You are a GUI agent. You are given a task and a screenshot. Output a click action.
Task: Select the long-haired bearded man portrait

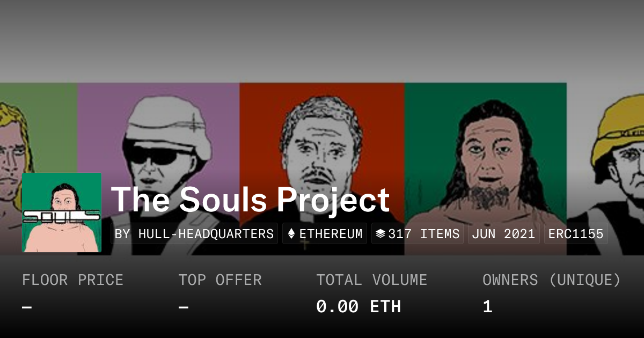486,150
